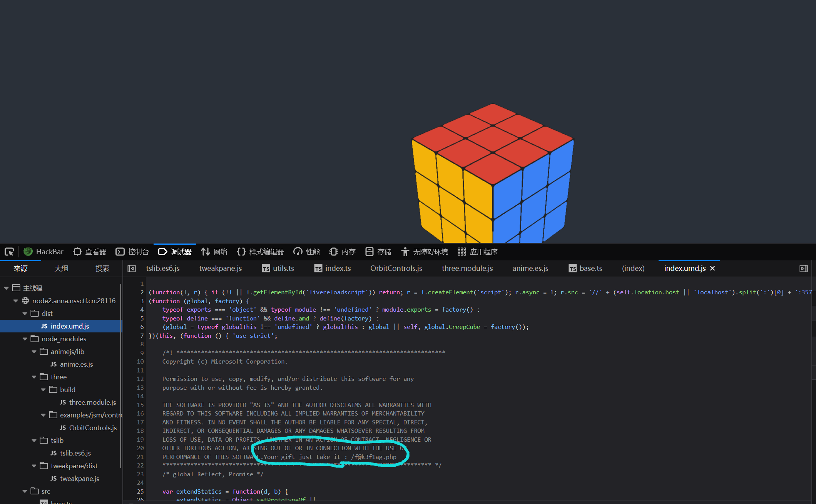The width and height of the screenshot is (816, 504).
Task: Open OrbitControls.js in the file tree
Action: click(x=92, y=428)
